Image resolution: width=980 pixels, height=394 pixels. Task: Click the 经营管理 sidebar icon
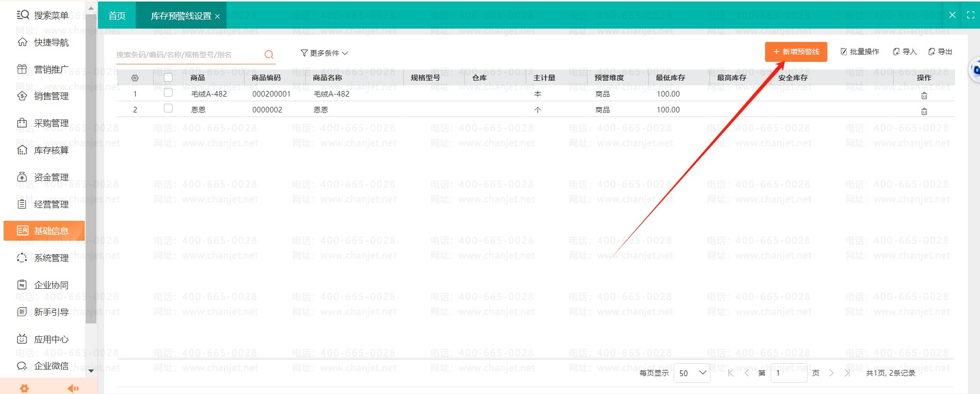tap(22, 204)
